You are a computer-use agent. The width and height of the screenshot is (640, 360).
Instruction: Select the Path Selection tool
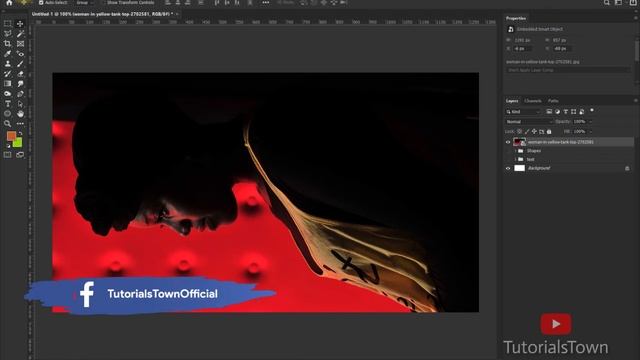point(20,104)
